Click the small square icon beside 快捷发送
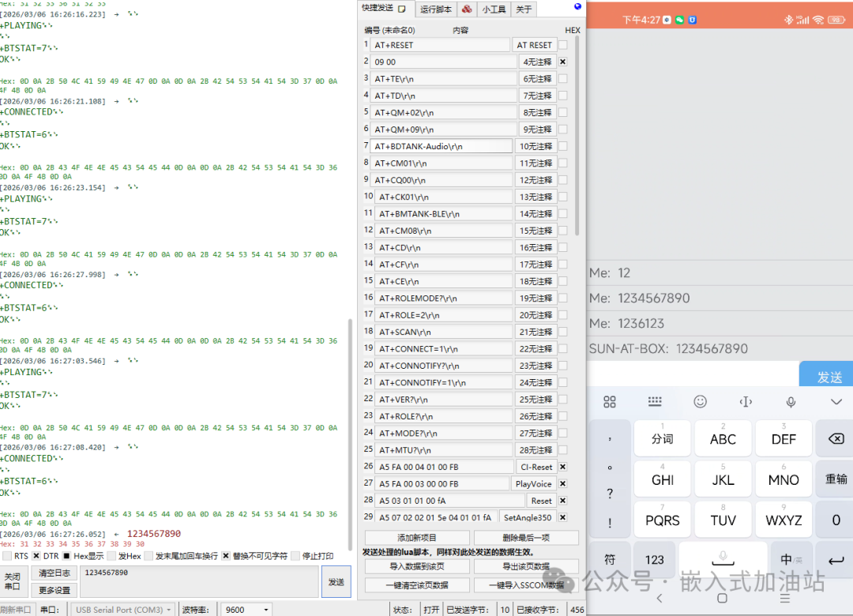 coord(401,8)
